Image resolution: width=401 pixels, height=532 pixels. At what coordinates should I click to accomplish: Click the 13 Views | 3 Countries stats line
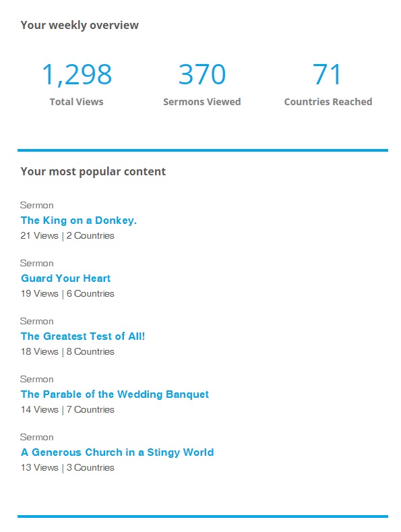coord(67,468)
